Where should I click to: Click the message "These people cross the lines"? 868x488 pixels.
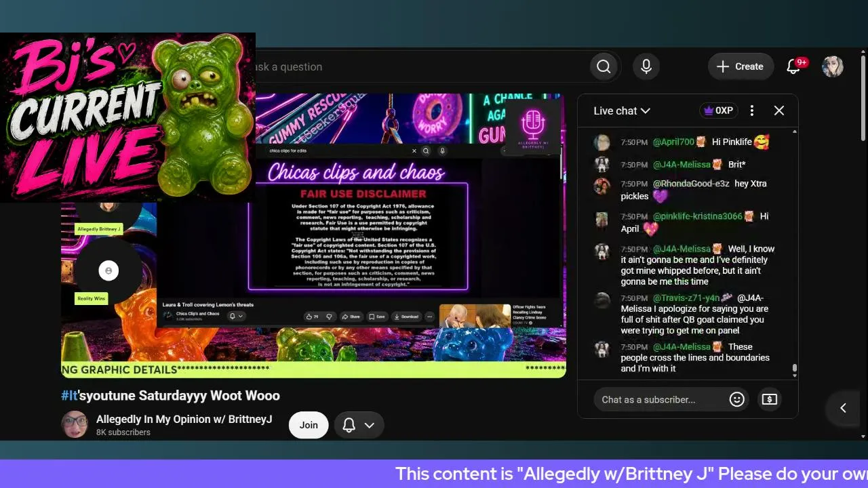(695, 358)
